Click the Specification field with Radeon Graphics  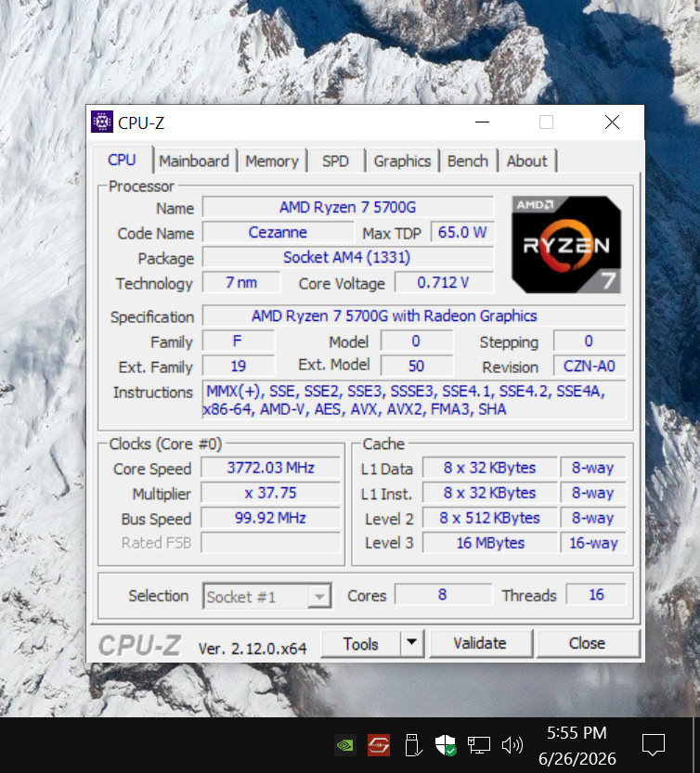[414, 316]
